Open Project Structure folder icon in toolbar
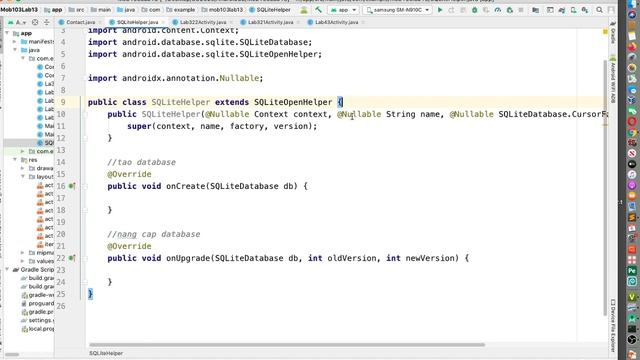Viewport: 640px width, 360px height. tap(536, 10)
